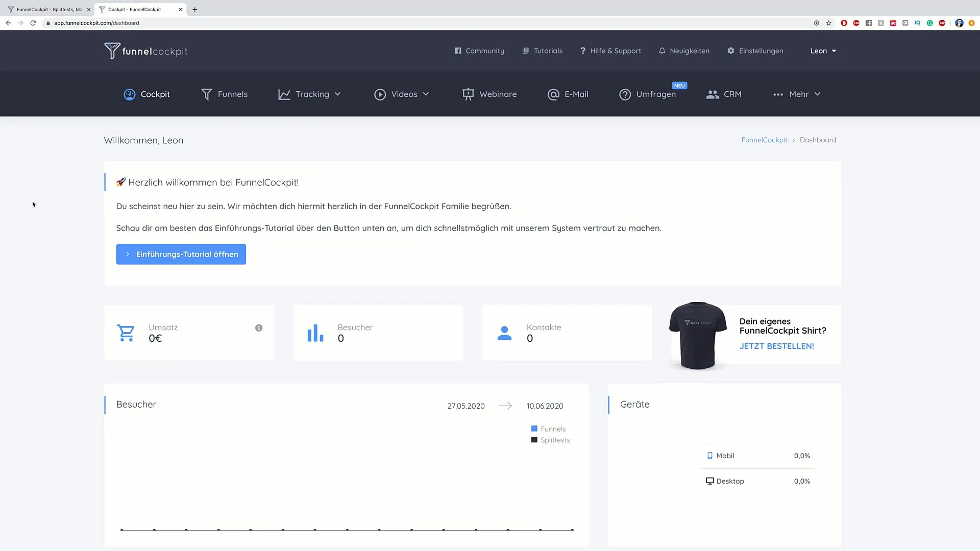Image resolution: width=980 pixels, height=551 pixels.
Task: Click the browser profile avatar
Action: [959, 23]
